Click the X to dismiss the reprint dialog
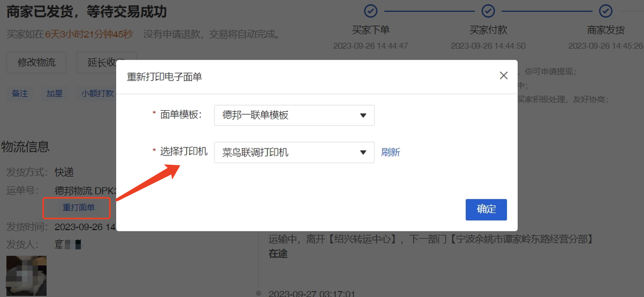The image size is (644, 297). [x=504, y=75]
